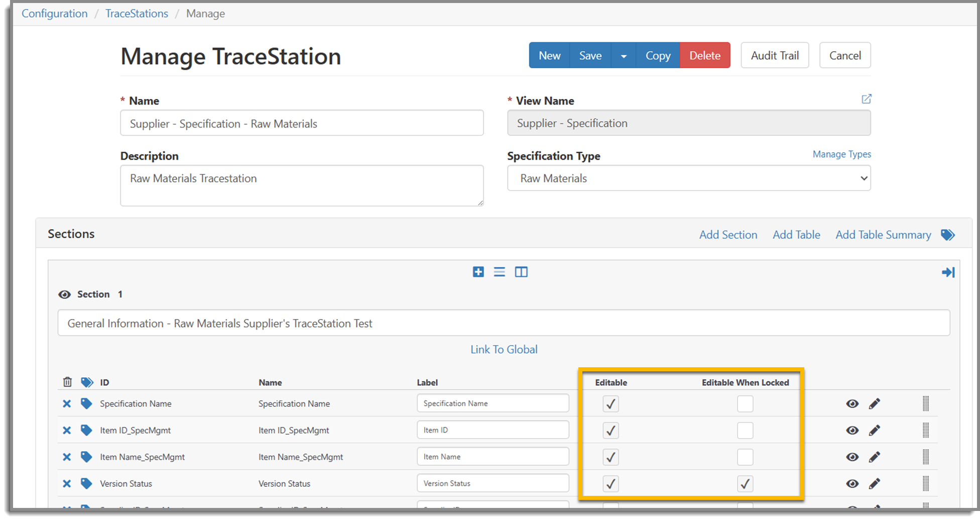This screenshot has height=521, width=980.
Task: Click the drag handle on Item Name_SpecMgmt row
Action: pyautogui.click(x=926, y=457)
